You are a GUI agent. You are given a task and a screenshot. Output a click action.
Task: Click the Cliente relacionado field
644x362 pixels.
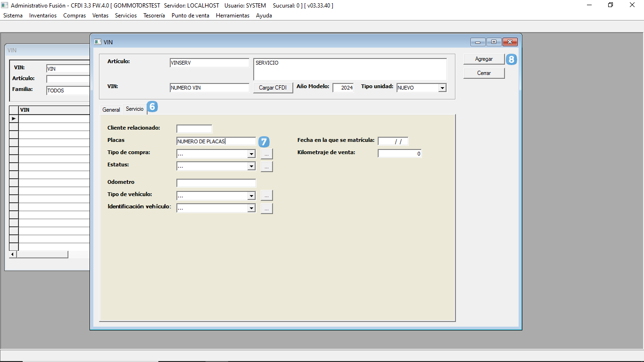pyautogui.click(x=194, y=129)
